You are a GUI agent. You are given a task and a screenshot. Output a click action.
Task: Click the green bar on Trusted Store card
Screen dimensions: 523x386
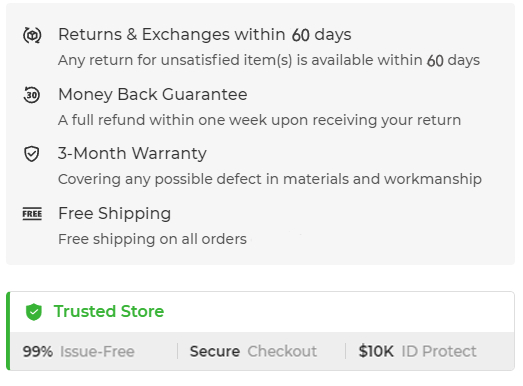[x=8, y=331]
